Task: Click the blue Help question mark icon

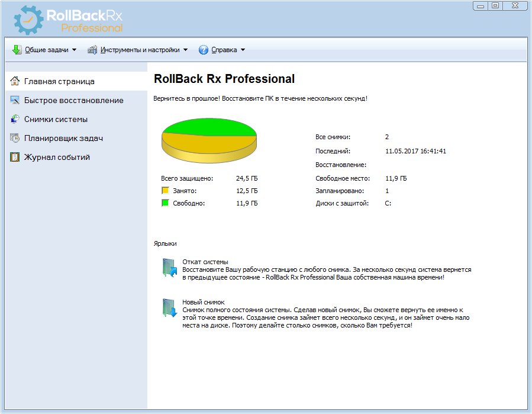Action: click(204, 50)
